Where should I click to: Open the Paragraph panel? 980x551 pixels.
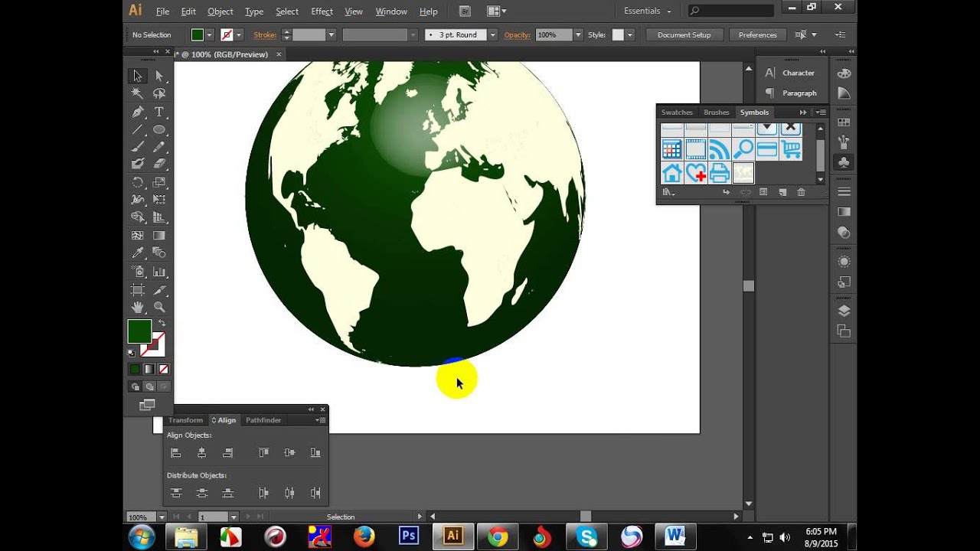[791, 93]
